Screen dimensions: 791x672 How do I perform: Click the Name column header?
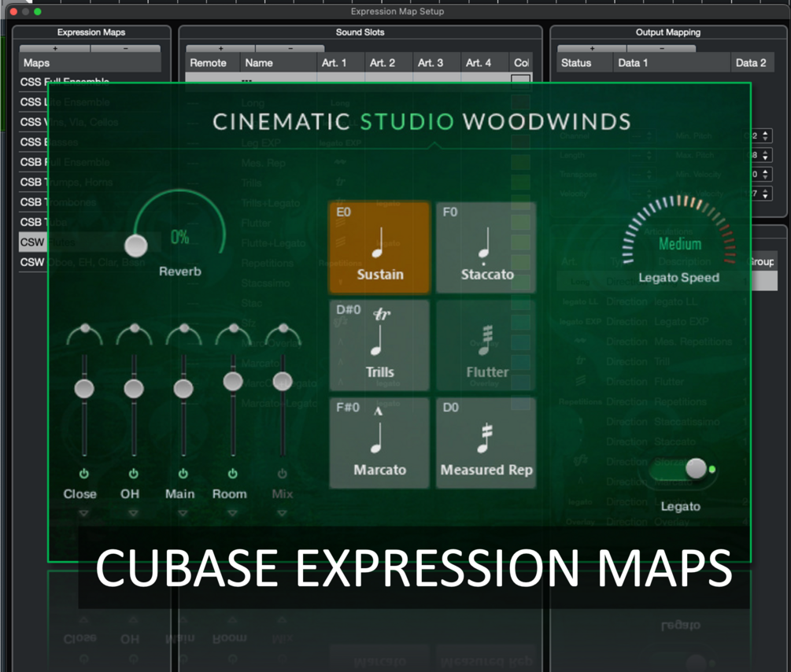(x=278, y=63)
